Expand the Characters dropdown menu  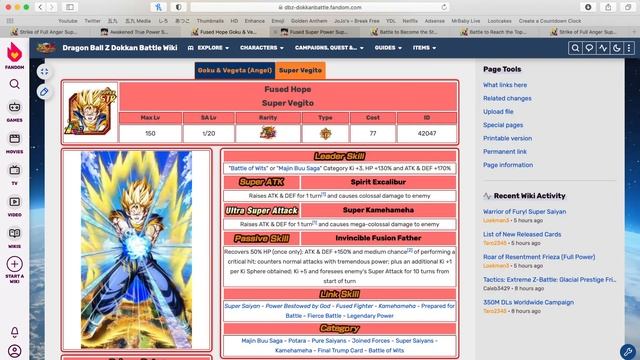click(x=262, y=48)
